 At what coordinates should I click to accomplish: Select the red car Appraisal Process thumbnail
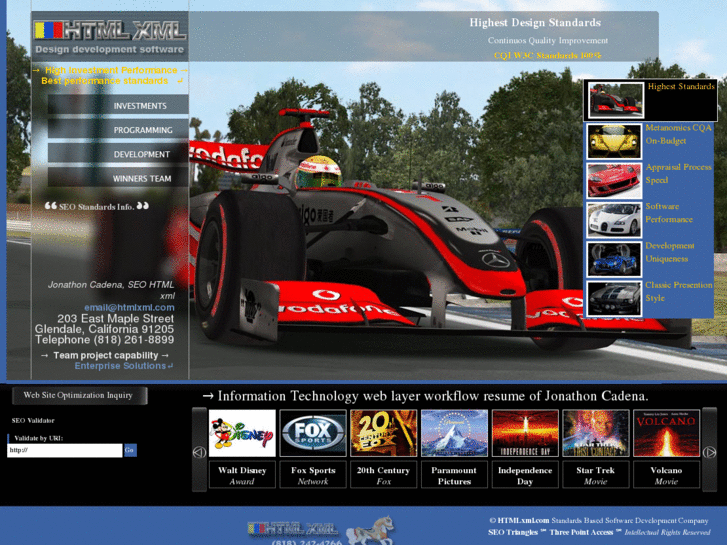[x=614, y=180]
